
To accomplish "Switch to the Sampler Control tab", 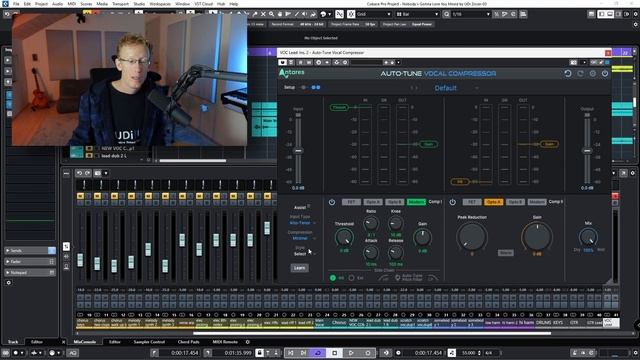I will point(149,342).
